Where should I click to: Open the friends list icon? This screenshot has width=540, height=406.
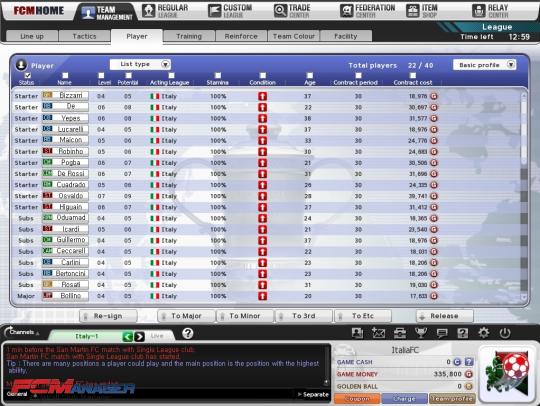[x=357, y=333]
